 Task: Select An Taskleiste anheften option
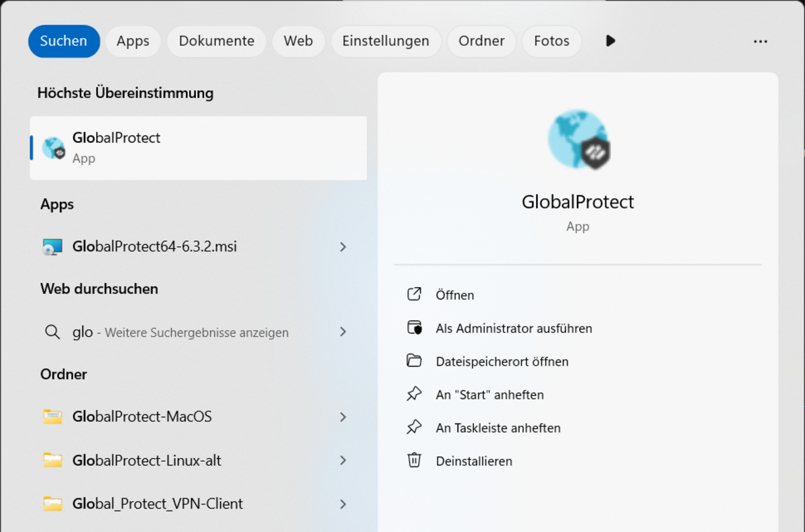click(x=498, y=428)
